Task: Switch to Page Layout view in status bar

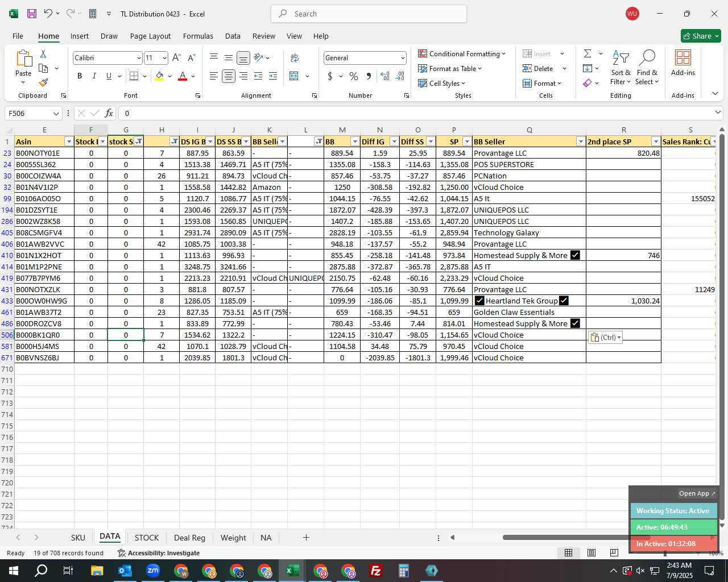Action: click(591, 552)
